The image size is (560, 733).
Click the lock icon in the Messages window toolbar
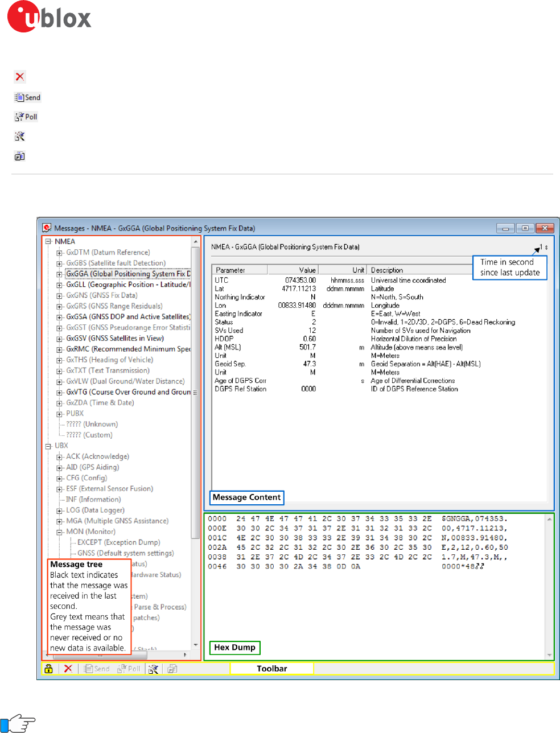pyautogui.click(x=49, y=669)
